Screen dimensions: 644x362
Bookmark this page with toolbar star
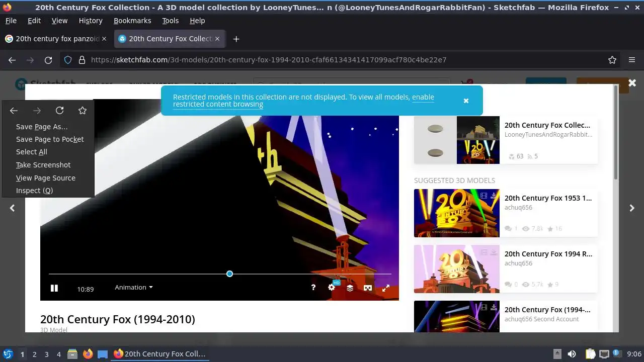tap(612, 60)
